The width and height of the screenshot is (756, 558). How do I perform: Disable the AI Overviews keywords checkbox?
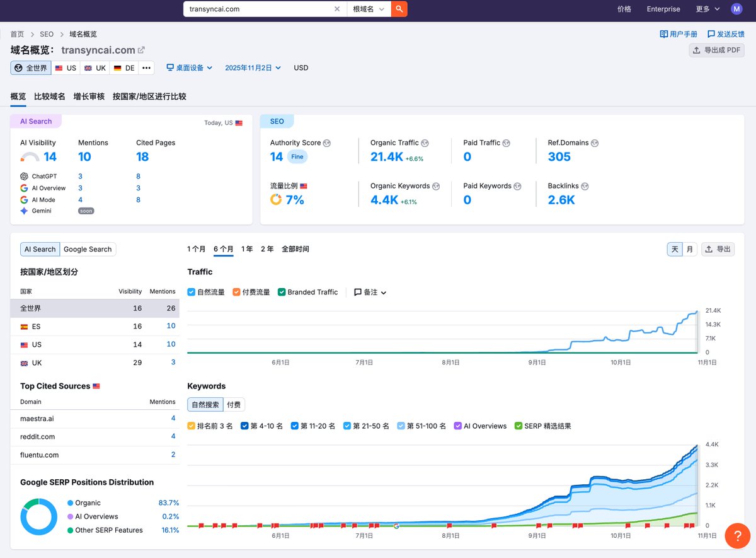(458, 426)
